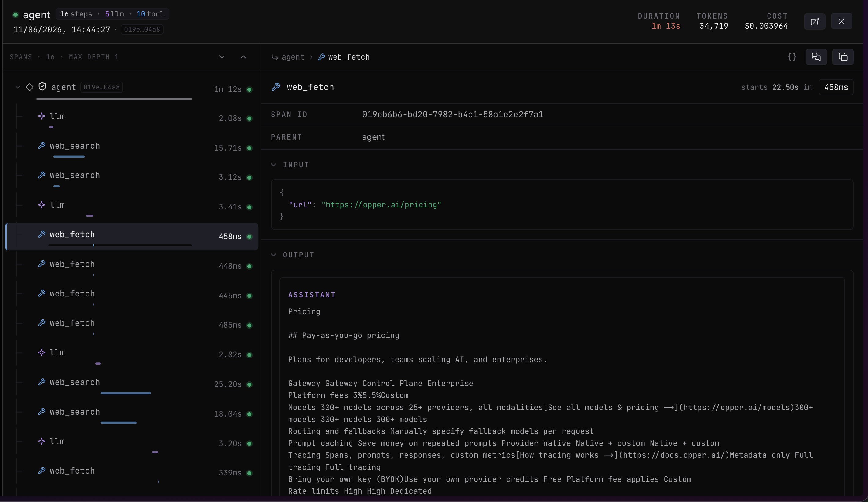This screenshot has height=502, width=868.
Task: Click the COST value $0.003964
Action: (x=766, y=26)
